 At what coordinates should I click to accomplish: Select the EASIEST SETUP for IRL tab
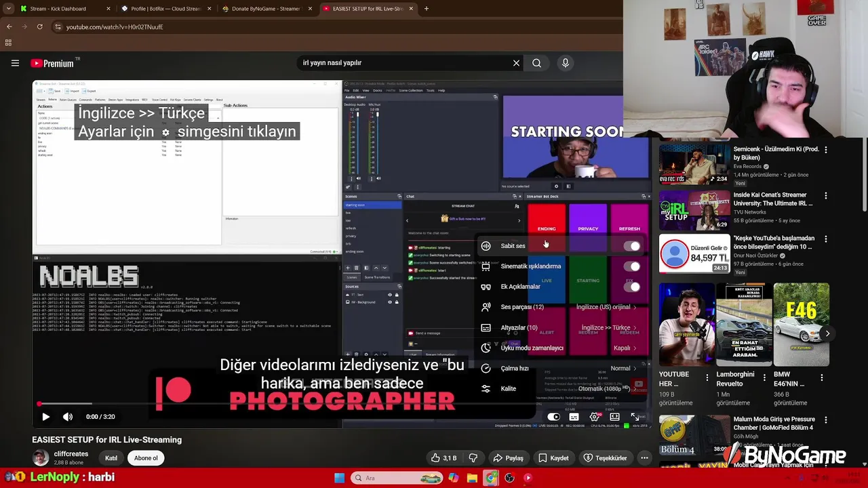click(x=368, y=9)
